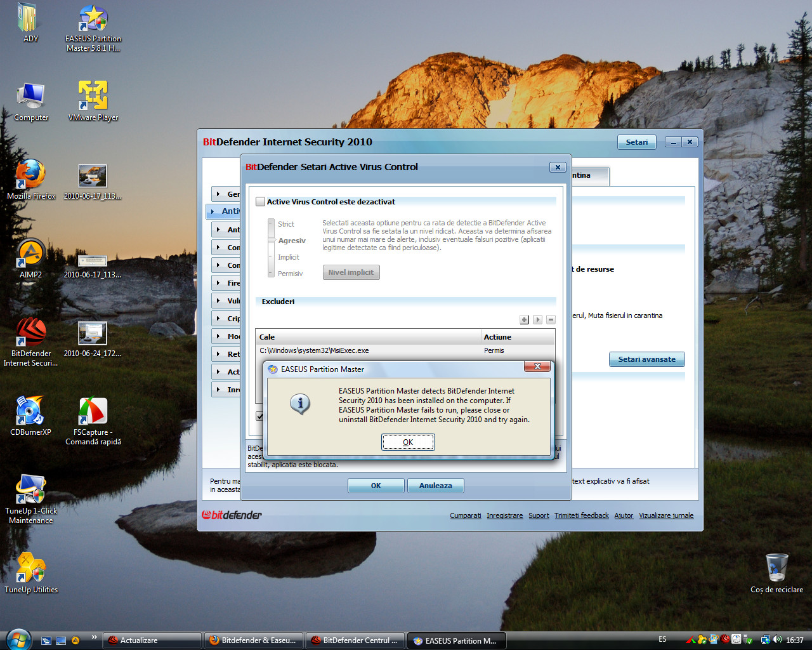Open Setari avansate in BitDefender window

[x=646, y=359]
